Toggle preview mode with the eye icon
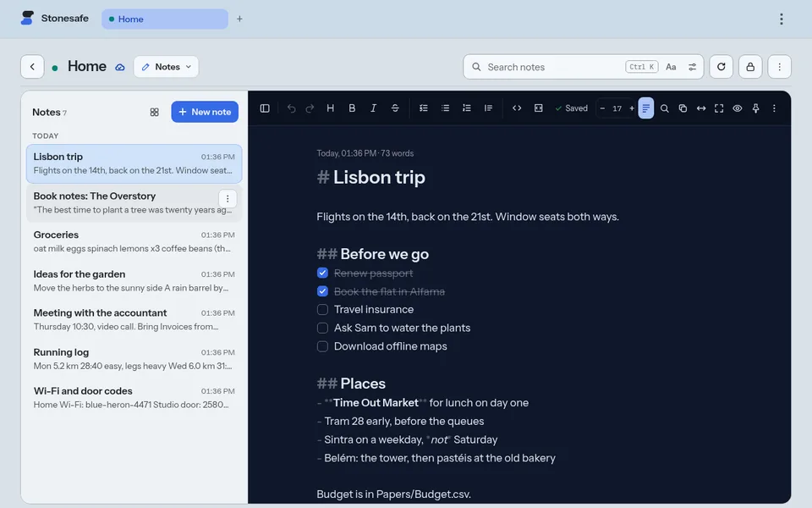Viewport: 812px width, 508px height. (738, 108)
